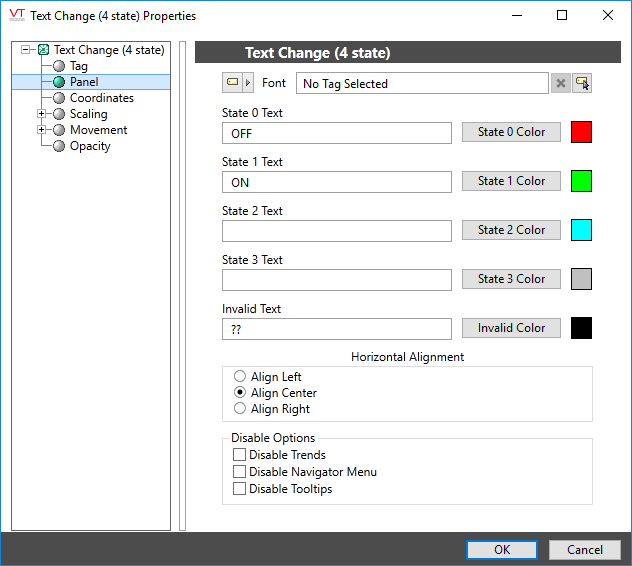Click the Coordinates node bullet icon

click(59, 98)
